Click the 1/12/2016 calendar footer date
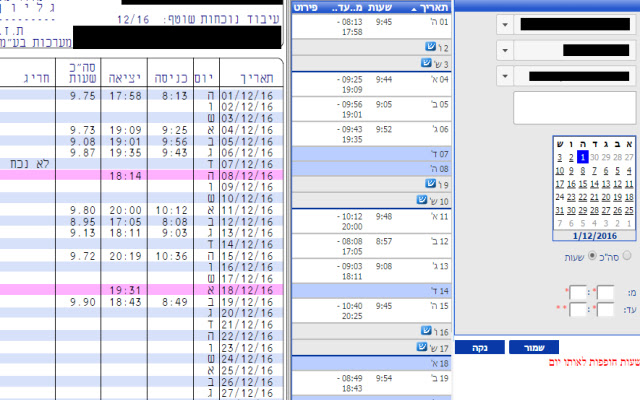 (x=595, y=236)
